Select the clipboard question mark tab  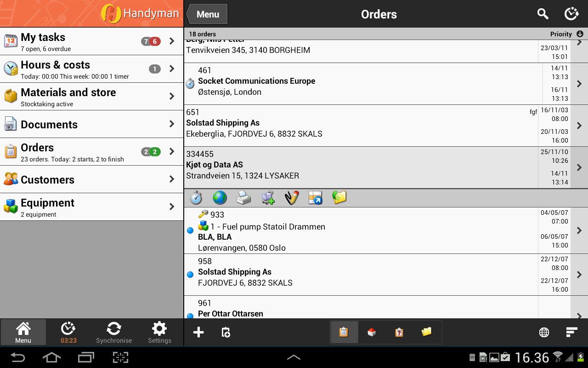click(399, 332)
